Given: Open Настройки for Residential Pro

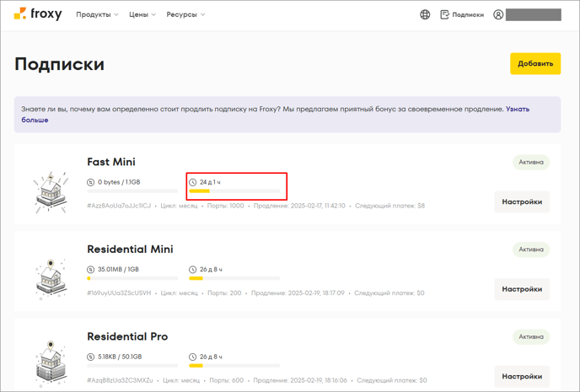Looking at the screenshot, I should (x=522, y=377).
